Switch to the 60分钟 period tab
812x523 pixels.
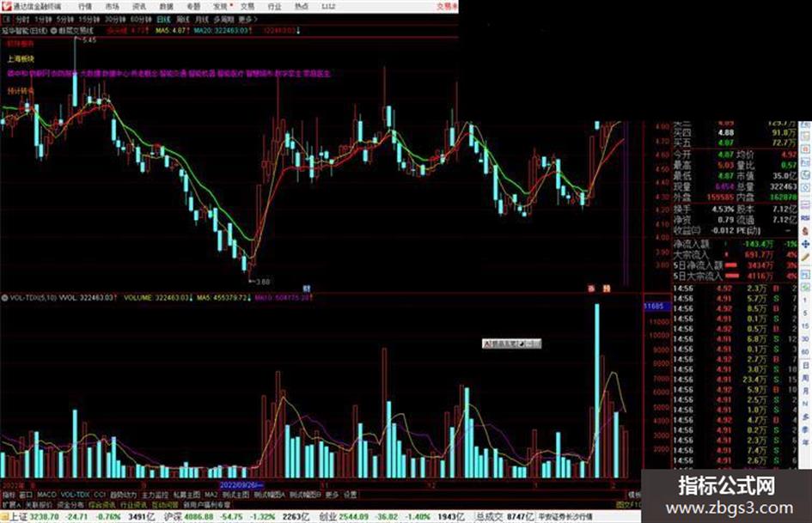141,20
